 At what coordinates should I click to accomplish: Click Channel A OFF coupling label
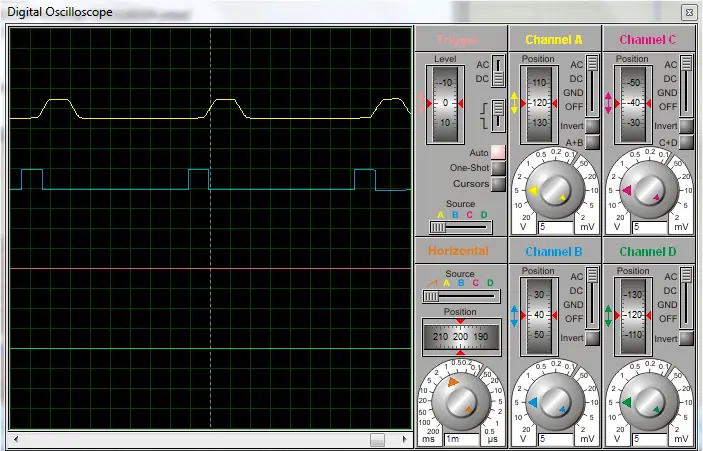pyautogui.click(x=574, y=107)
